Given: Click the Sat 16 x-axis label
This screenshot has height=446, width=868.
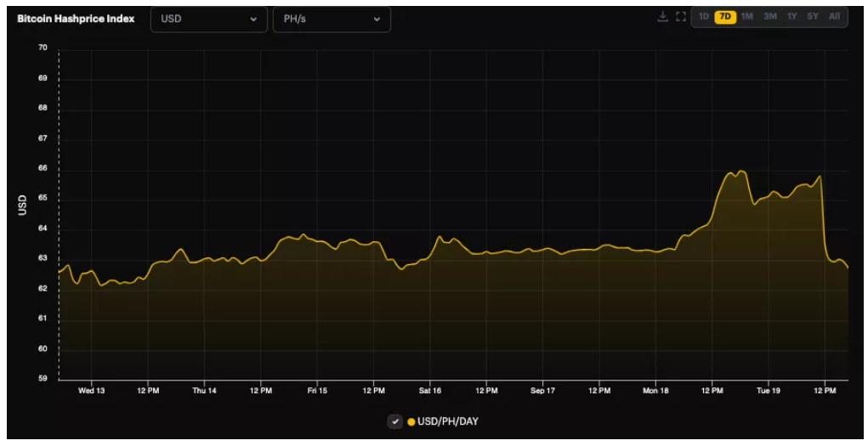Looking at the screenshot, I should pyautogui.click(x=430, y=392).
